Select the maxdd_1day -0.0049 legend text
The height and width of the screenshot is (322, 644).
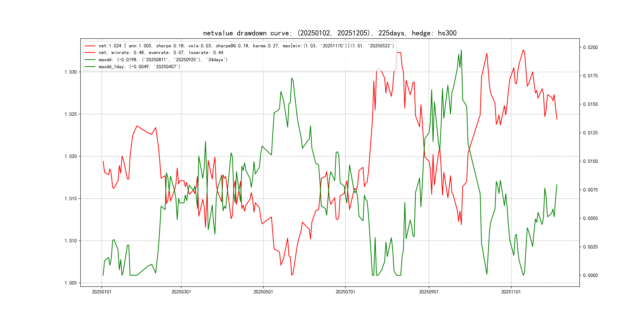click(x=139, y=67)
